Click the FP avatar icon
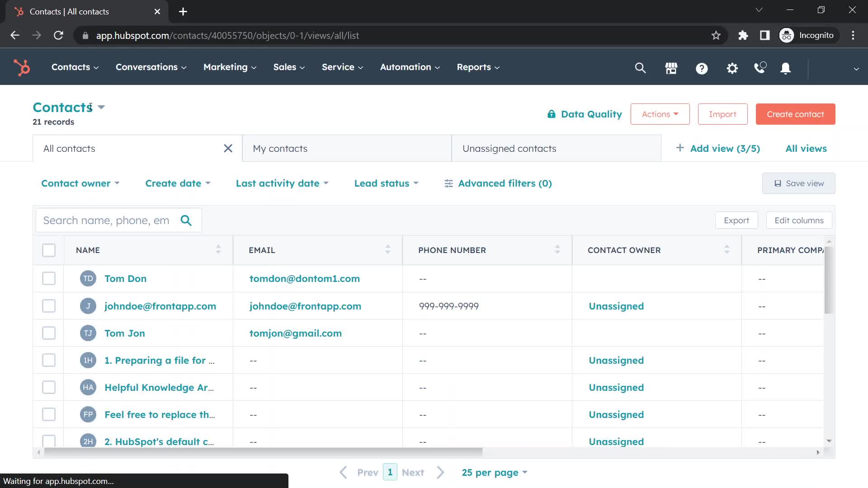868x488 pixels. [x=88, y=414]
